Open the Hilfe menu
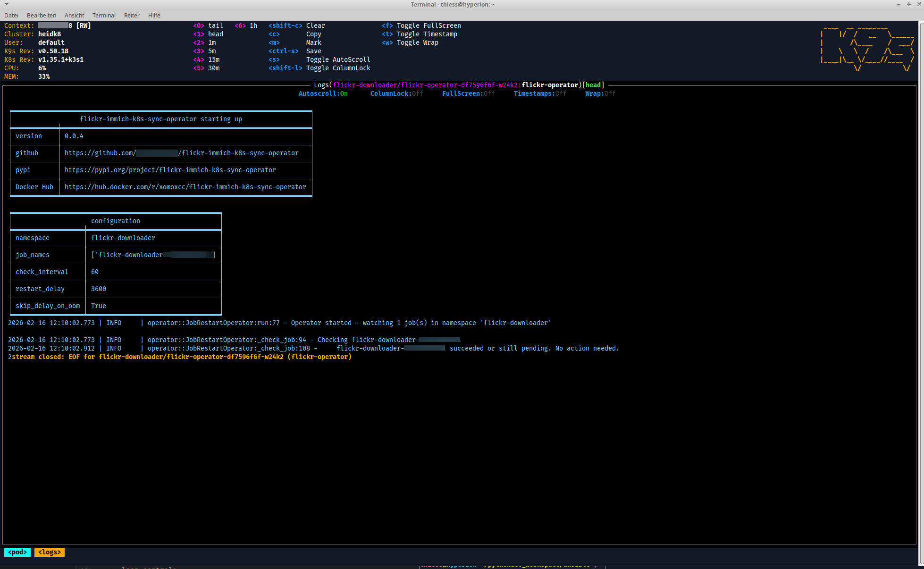 (x=154, y=15)
